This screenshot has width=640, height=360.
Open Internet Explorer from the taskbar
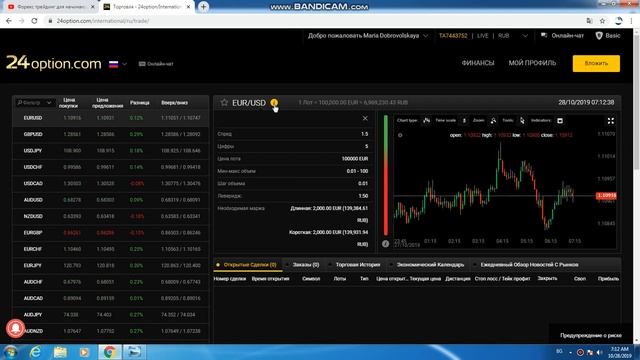[x=36, y=352]
